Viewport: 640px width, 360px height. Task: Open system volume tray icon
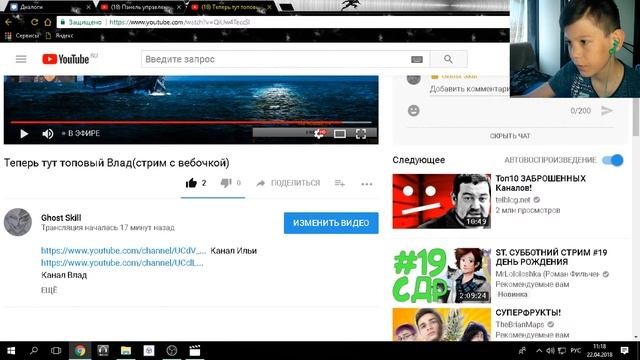pyautogui.click(x=550, y=351)
